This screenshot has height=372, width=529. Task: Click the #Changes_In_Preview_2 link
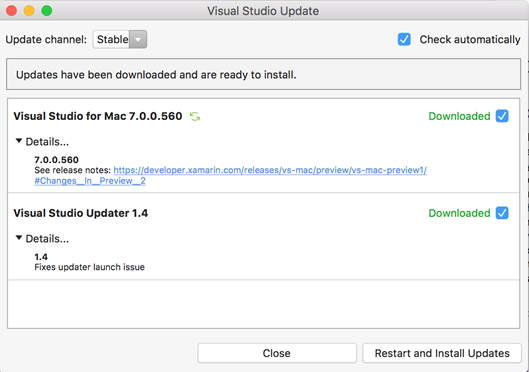click(90, 181)
